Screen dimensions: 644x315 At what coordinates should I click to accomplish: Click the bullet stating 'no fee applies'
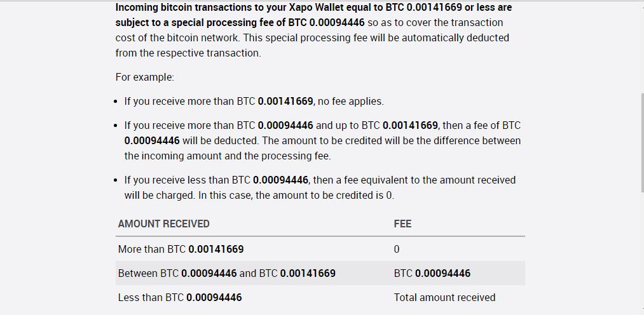tap(254, 102)
